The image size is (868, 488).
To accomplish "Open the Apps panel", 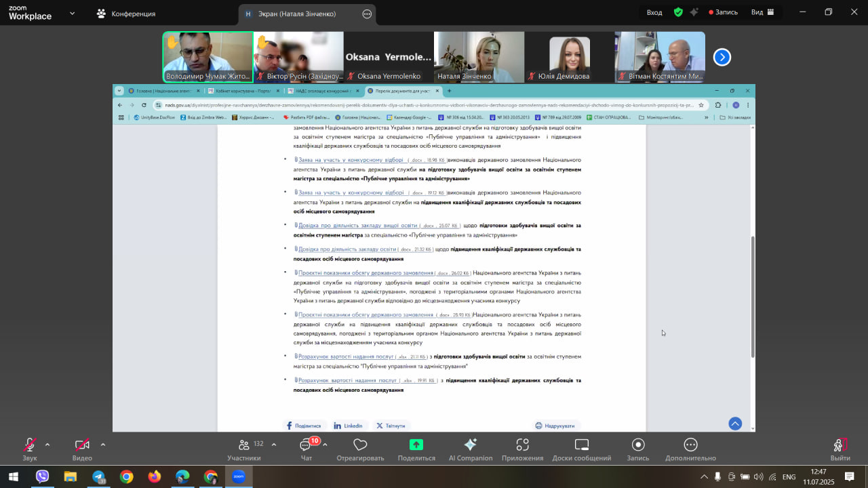I will [x=522, y=448].
